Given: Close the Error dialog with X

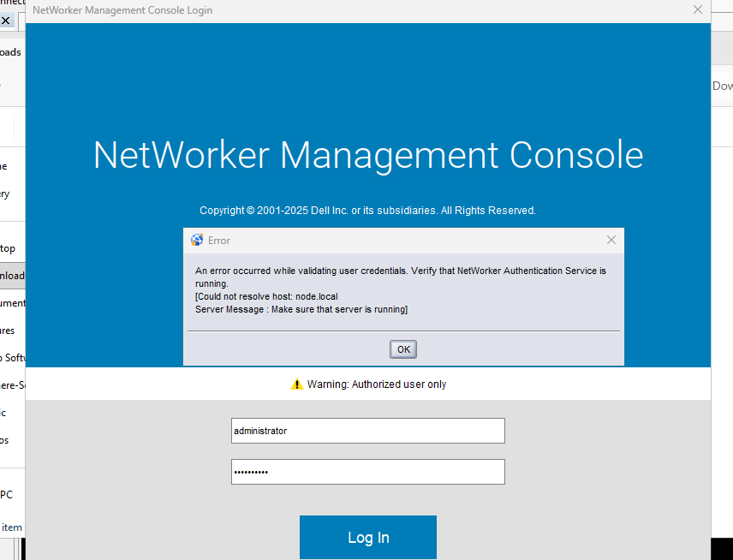Looking at the screenshot, I should [x=611, y=240].
